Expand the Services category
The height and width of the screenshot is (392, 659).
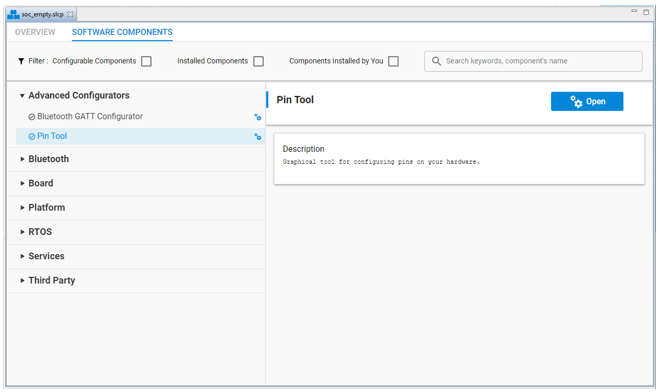tap(22, 256)
